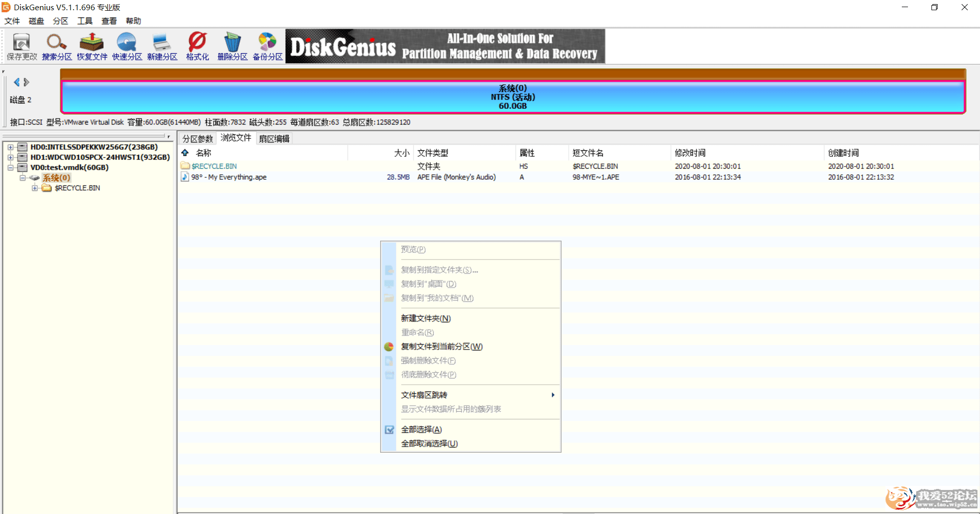Select the $RECYCLE.BIN name in the file list
980x514 pixels.
[214, 166]
